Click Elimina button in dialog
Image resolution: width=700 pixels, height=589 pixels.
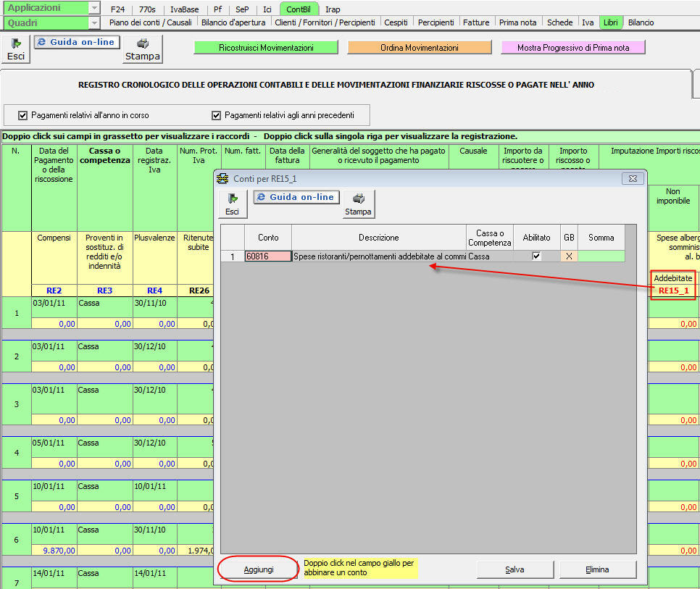(597, 569)
